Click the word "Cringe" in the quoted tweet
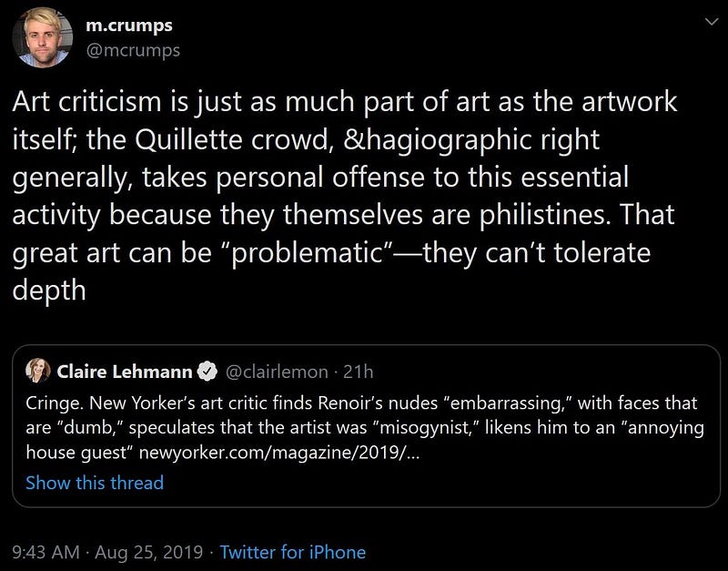The height and width of the screenshot is (571, 728). pos(50,403)
